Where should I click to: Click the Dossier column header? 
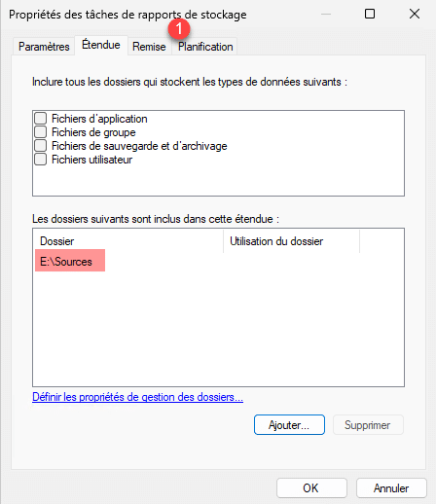128,241
